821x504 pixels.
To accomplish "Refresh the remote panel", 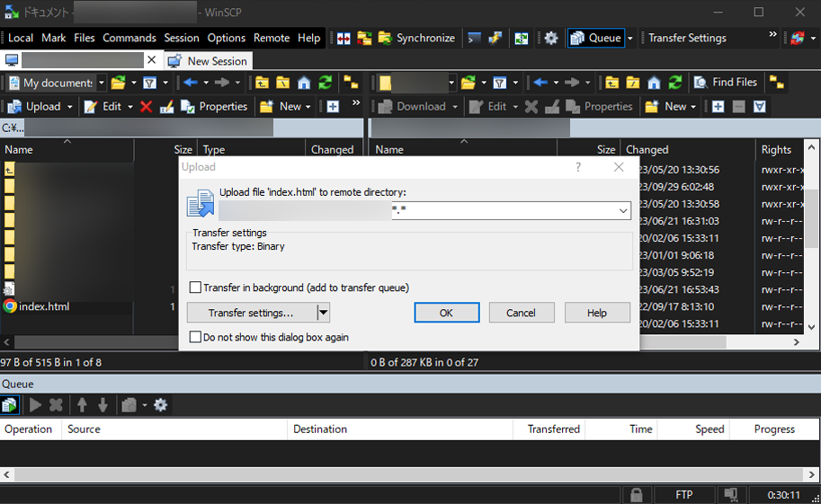I will tap(675, 83).
